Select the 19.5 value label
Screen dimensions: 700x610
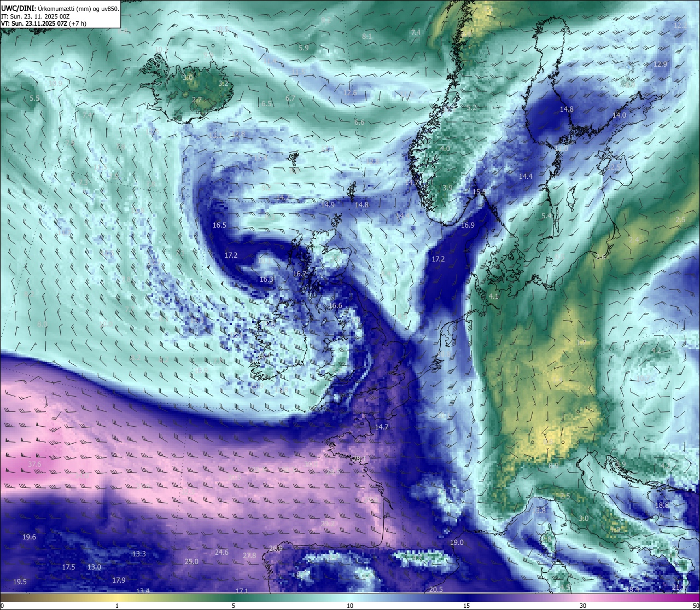click(20, 582)
